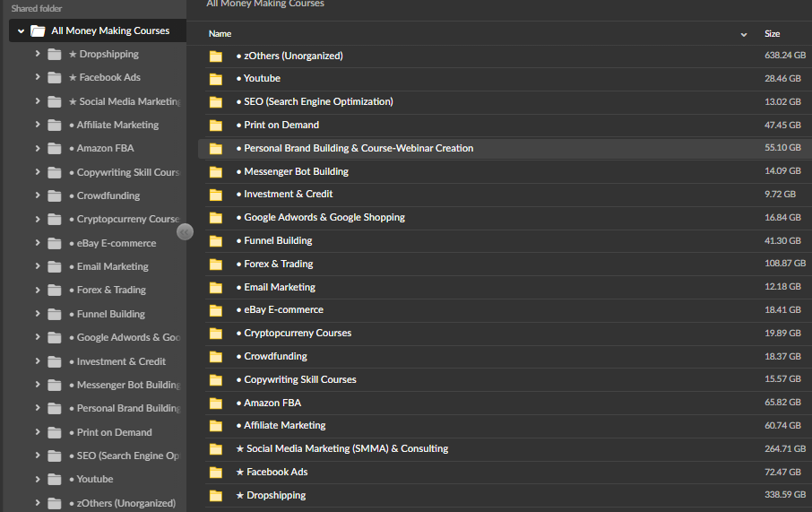Click the All Money Making Courses folder icon
This screenshot has height=512, width=812.
tap(38, 31)
